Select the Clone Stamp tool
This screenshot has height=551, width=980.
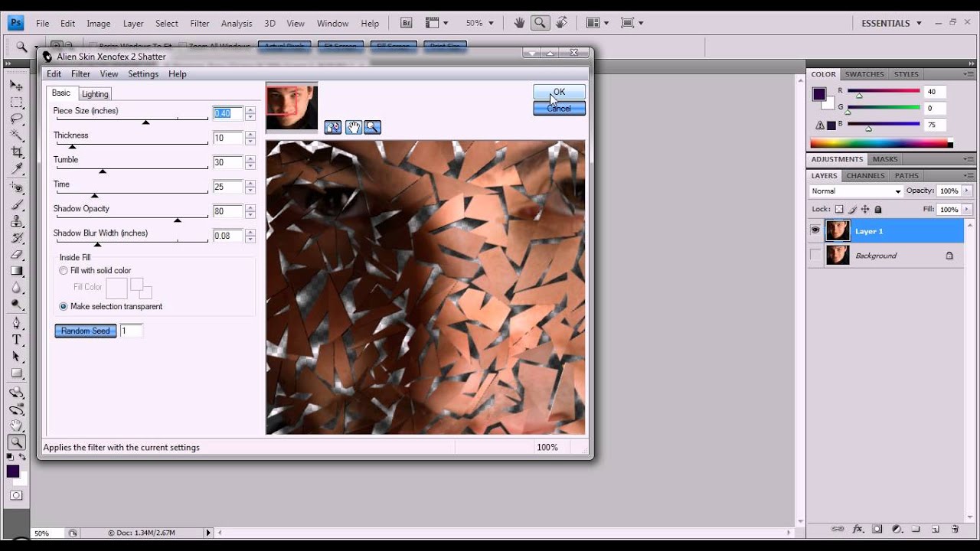[x=16, y=221]
